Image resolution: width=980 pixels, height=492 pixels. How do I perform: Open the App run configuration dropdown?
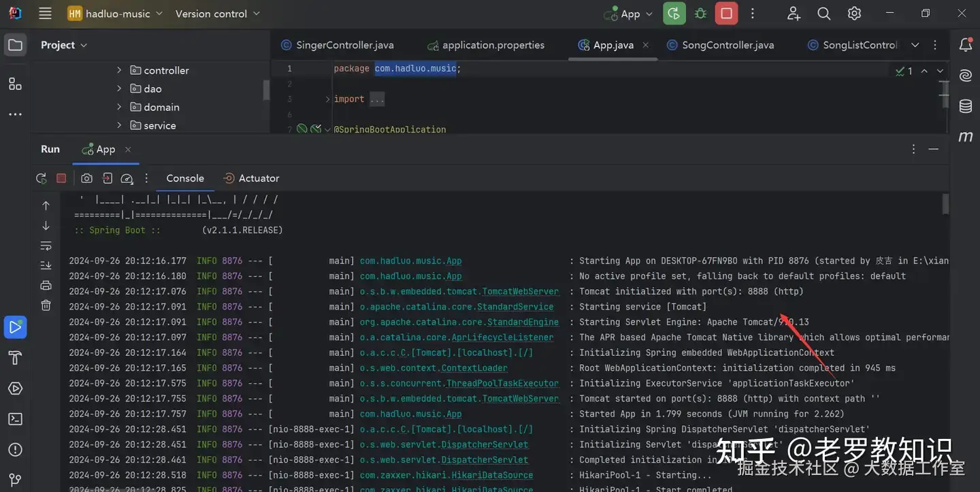pos(628,14)
